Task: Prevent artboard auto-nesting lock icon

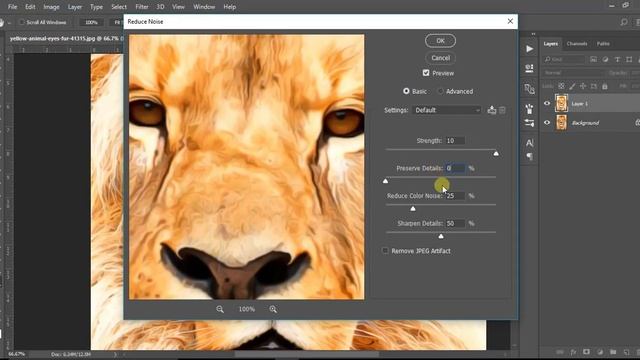Action: coord(594,86)
